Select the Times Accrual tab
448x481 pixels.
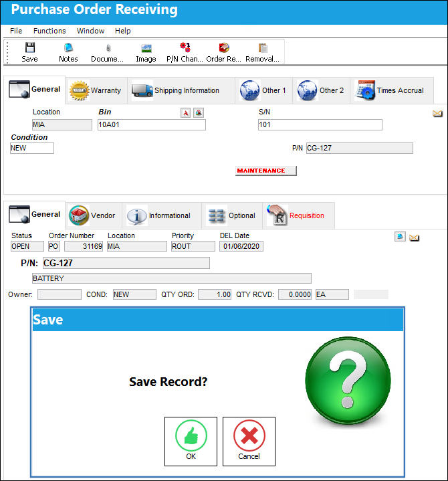tap(392, 90)
